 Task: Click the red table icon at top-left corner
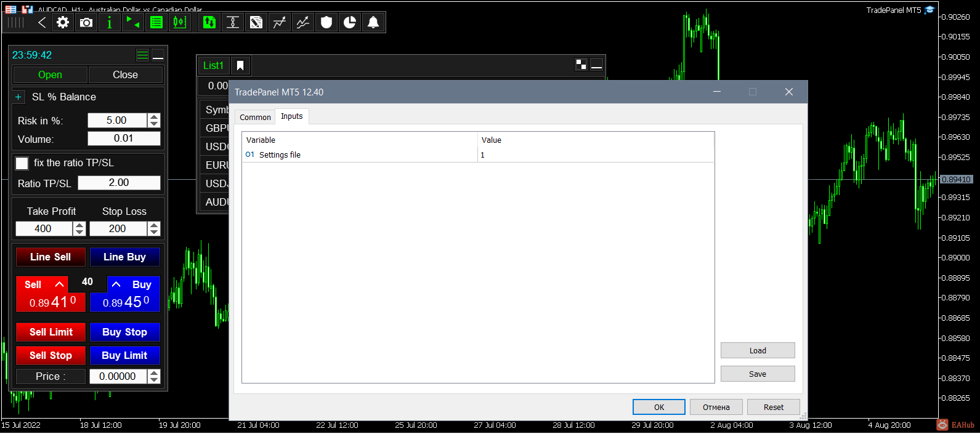click(x=10, y=9)
